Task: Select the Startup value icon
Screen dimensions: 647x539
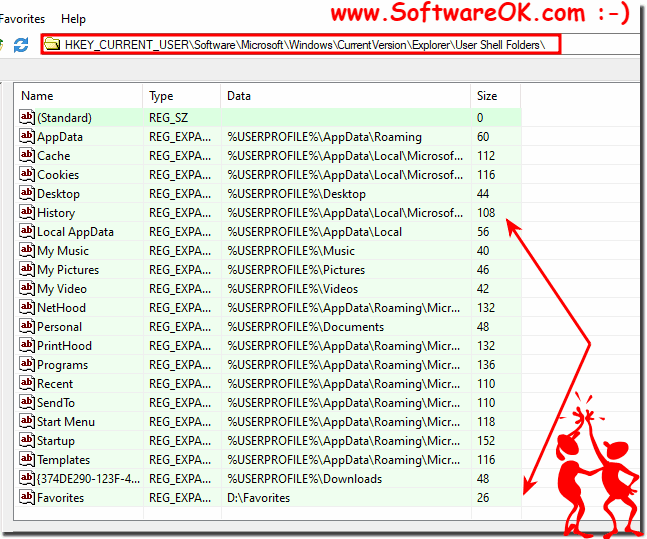Action: coord(27,440)
